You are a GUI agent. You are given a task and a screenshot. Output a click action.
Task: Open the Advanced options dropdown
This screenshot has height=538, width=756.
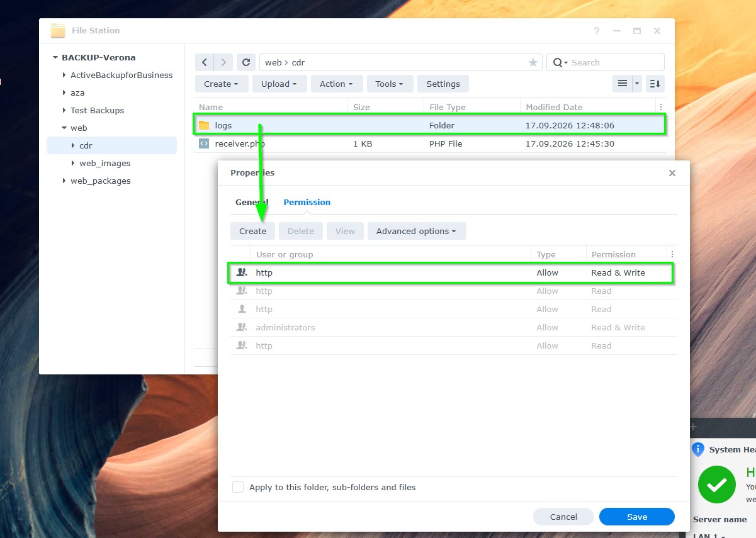(417, 231)
